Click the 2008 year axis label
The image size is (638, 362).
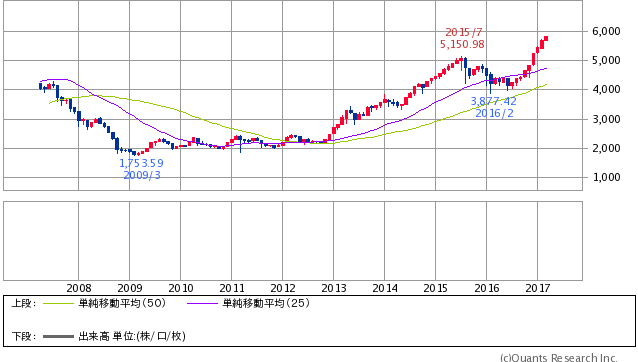pyautogui.click(x=79, y=288)
